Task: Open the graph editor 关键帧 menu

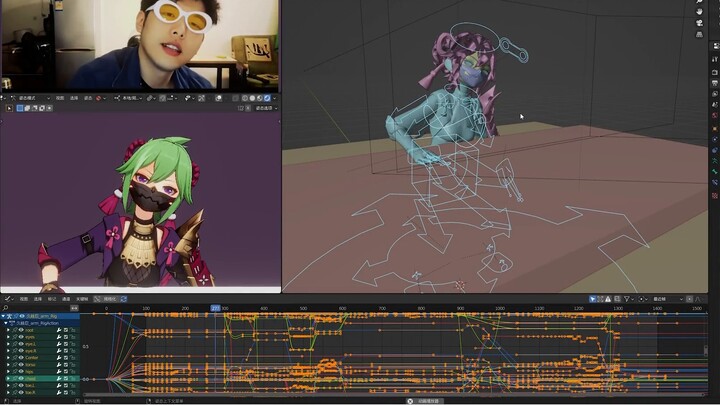Action: coord(82,299)
